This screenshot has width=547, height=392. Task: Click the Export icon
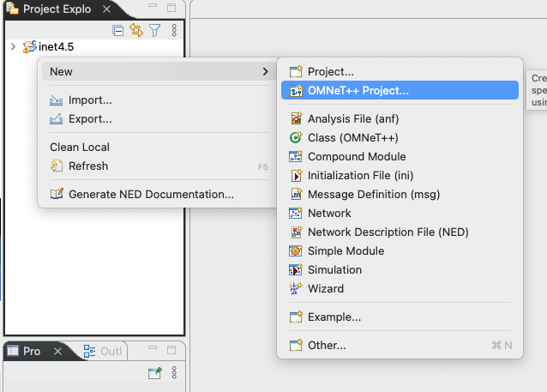coord(57,119)
